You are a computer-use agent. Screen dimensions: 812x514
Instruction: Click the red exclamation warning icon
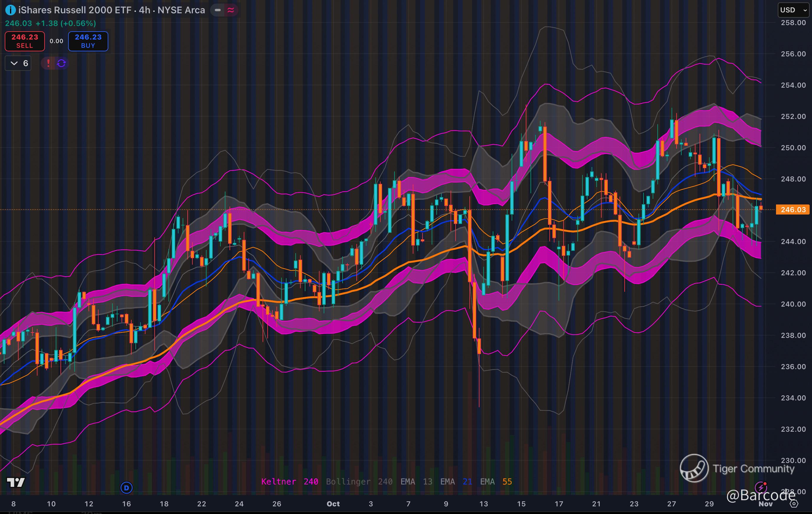(48, 63)
